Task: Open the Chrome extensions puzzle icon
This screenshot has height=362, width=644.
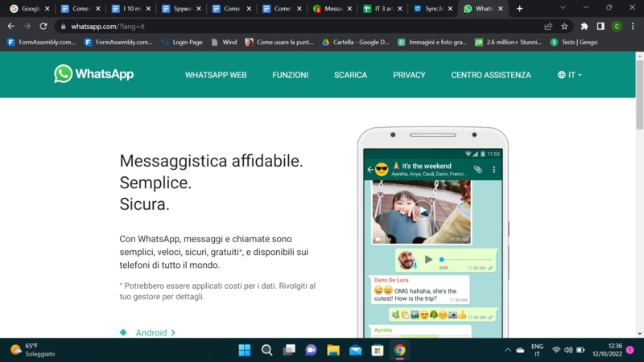Action: pyautogui.click(x=584, y=27)
